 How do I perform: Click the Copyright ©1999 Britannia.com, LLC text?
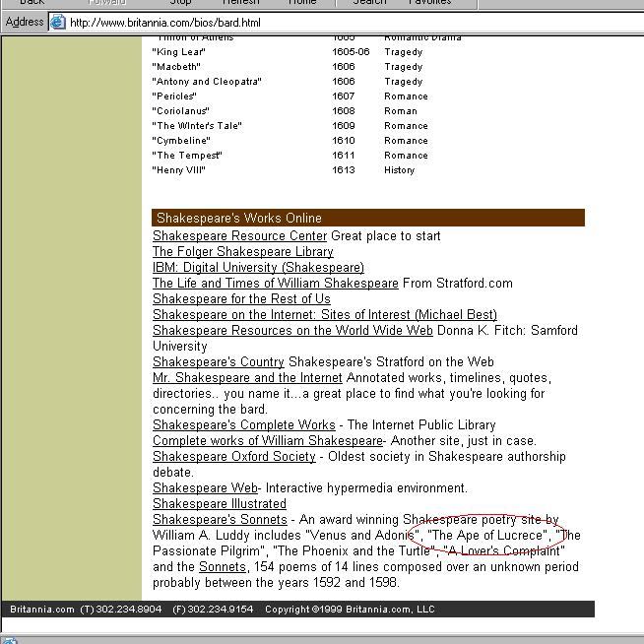(x=350, y=610)
